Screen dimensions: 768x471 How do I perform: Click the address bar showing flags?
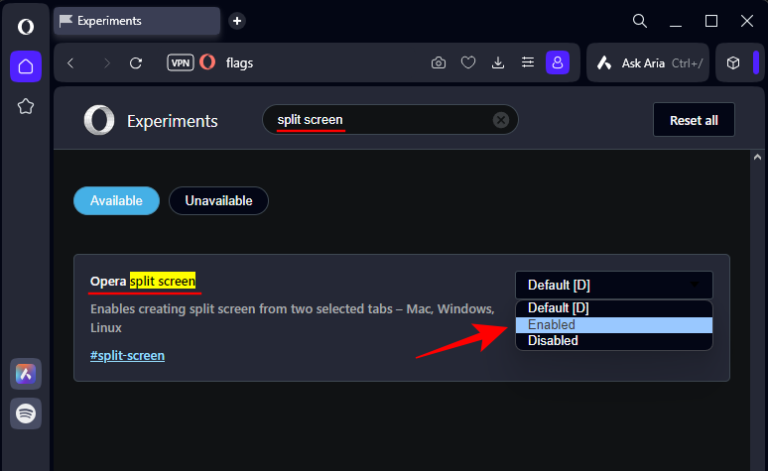[240, 63]
